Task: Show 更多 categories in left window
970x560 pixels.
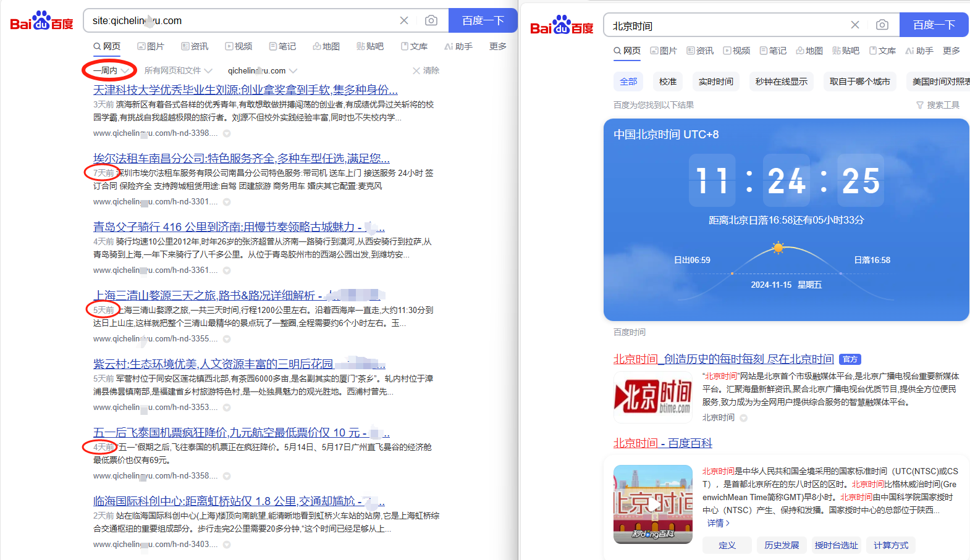Action: pyautogui.click(x=498, y=46)
